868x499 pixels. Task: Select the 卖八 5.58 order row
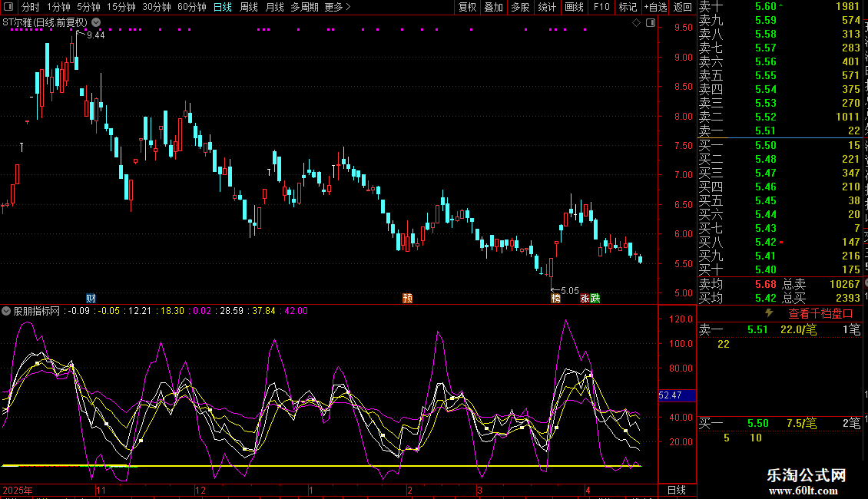pos(780,34)
